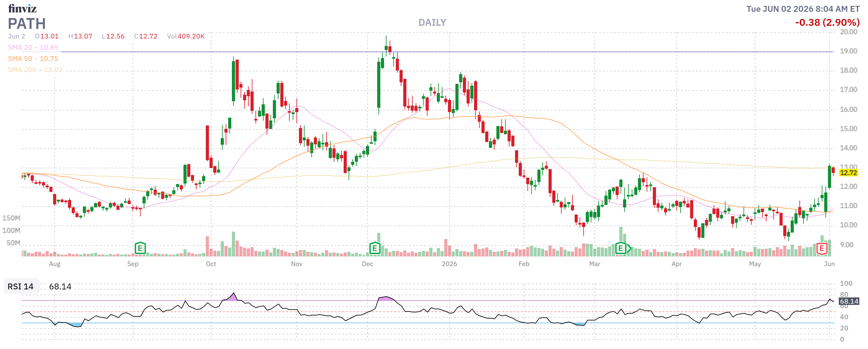The width and height of the screenshot is (868, 349).
Task: Click the high value 13.07
Action: (83, 36)
